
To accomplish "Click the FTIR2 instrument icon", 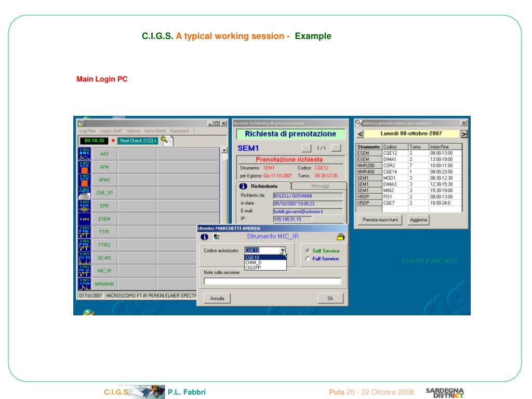I will tap(84, 245).
